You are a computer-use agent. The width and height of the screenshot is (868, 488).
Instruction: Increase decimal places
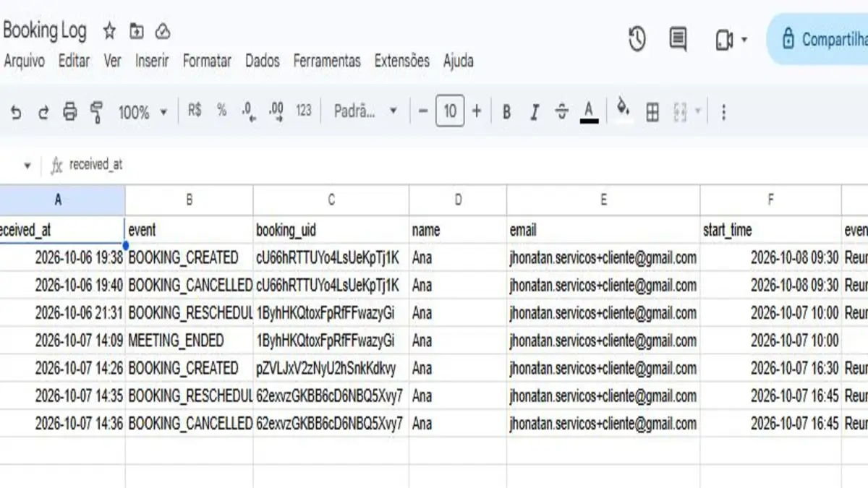click(276, 111)
